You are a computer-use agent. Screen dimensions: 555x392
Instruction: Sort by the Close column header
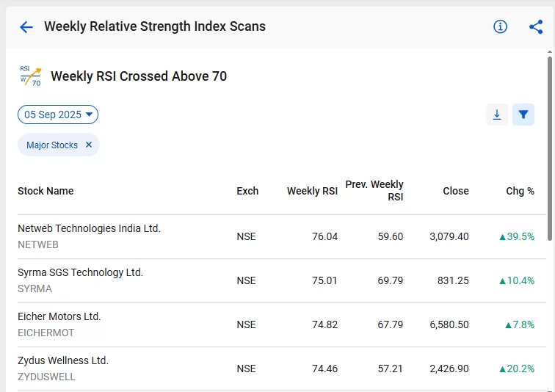[x=456, y=191]
